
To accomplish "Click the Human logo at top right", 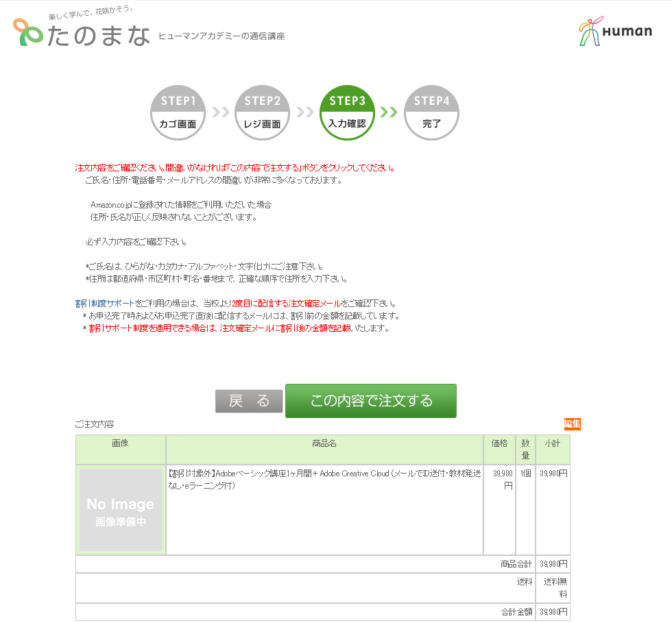I will [614, 32].
